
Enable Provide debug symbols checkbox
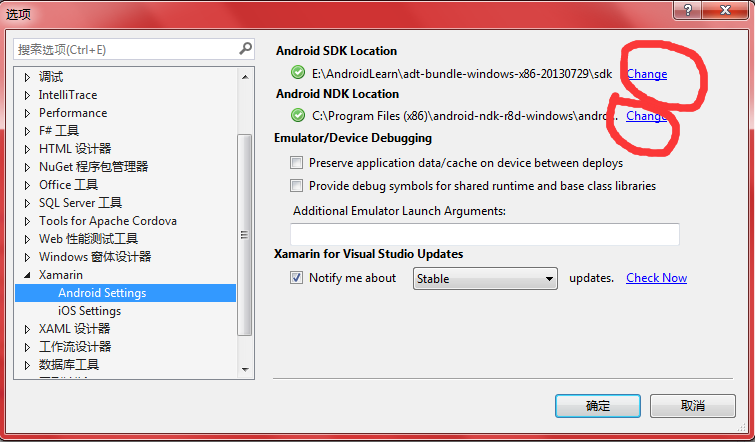point(297,185)
